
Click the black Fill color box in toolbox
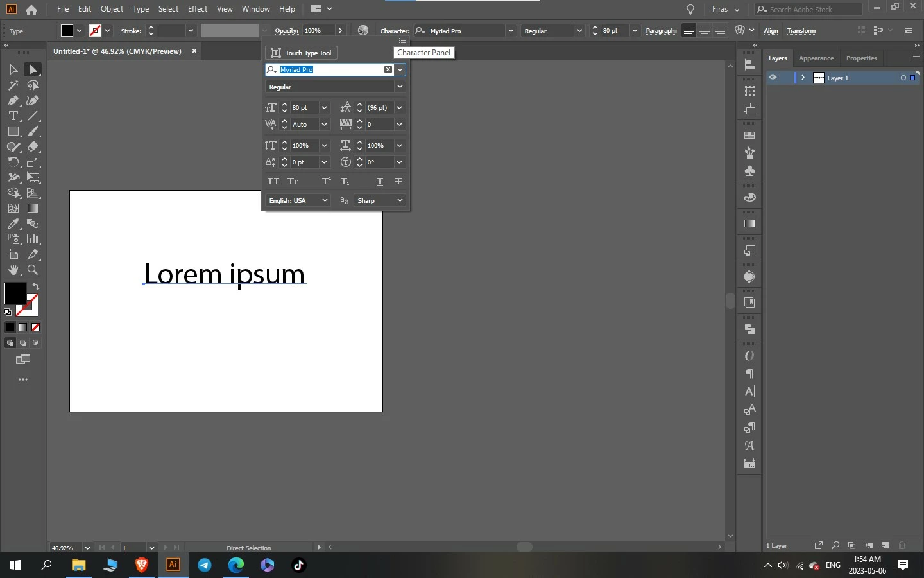click(x=15, y=293)
